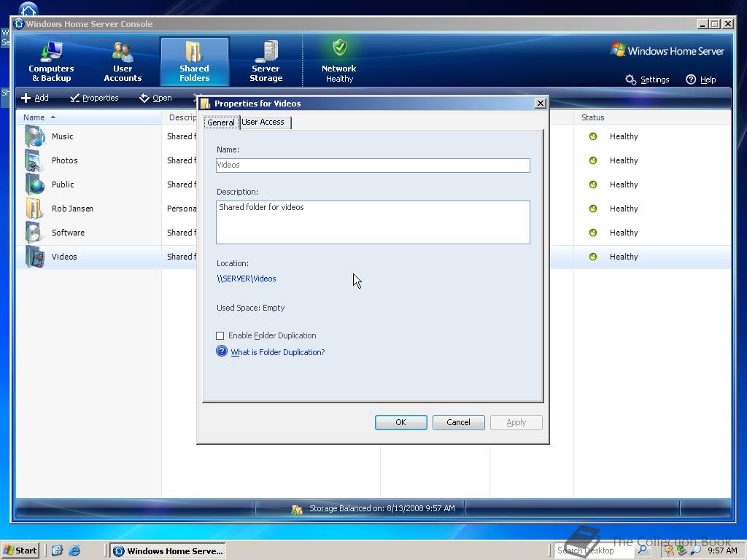This screenshot has height=560, width=747.
Task: Select the Public folder icon
Action: click(x=35, y=184)
